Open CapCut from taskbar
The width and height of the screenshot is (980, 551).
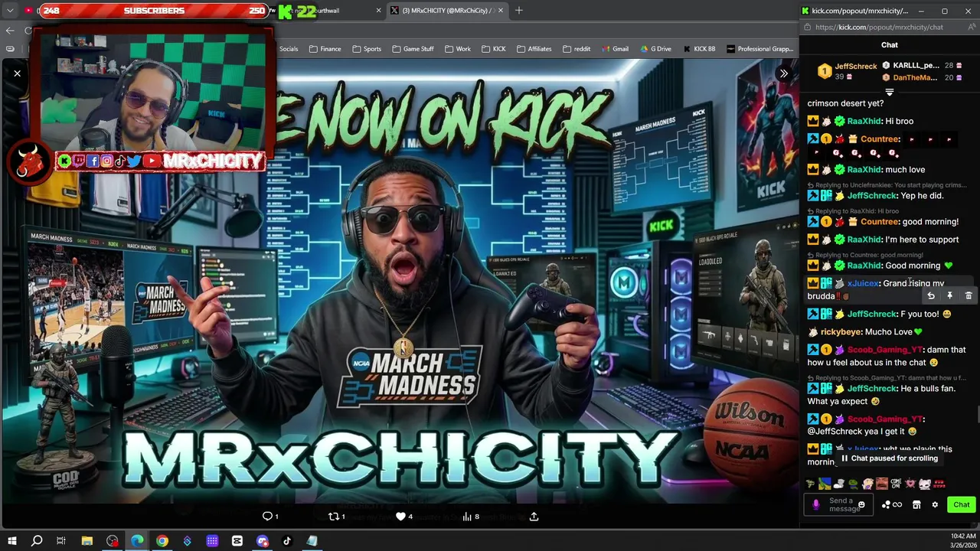(x=237, y=541)
